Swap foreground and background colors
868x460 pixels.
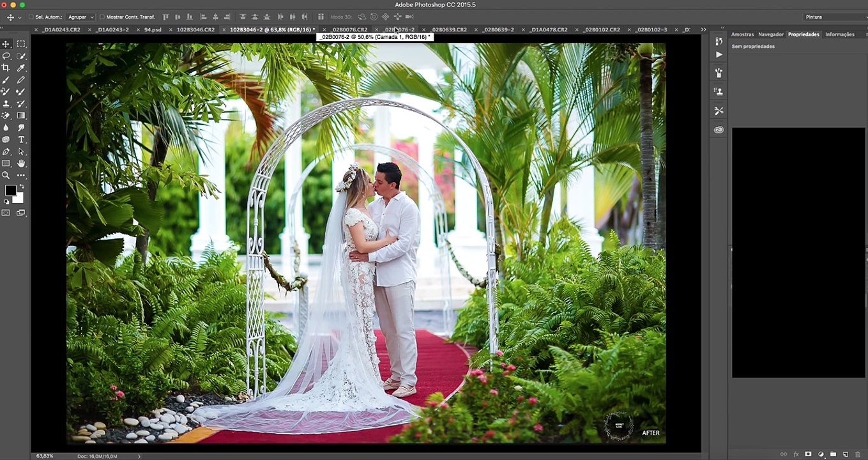coord(21,187)
